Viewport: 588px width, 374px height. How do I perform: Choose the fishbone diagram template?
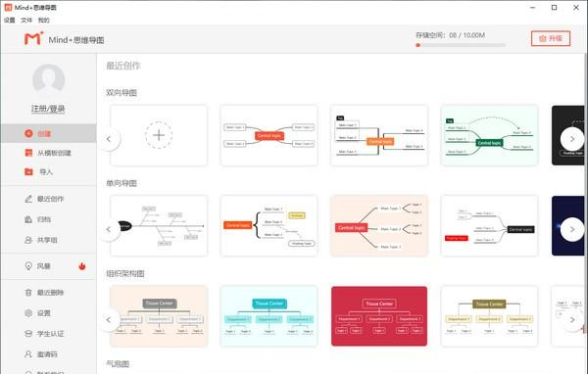click(159, 225)
